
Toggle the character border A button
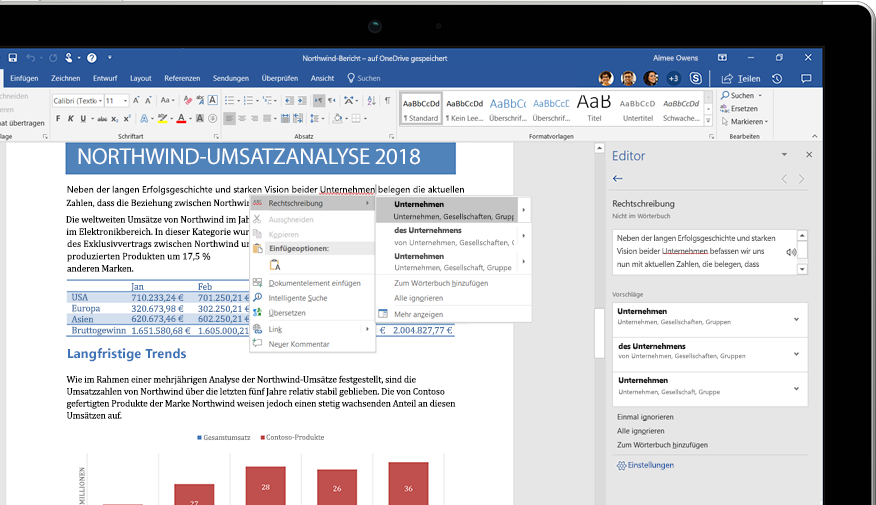point(213,101)
